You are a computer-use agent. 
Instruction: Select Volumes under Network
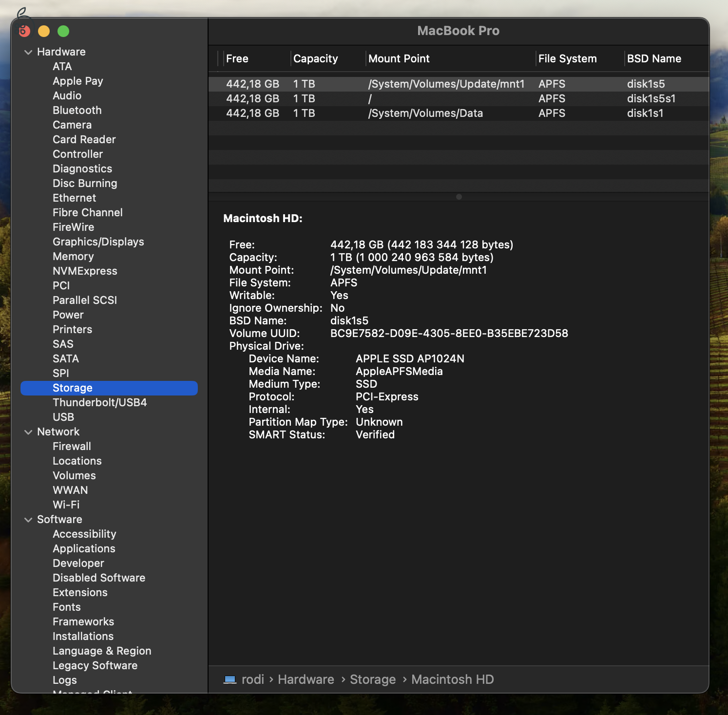pyautogui.click(x=74, y=475)
